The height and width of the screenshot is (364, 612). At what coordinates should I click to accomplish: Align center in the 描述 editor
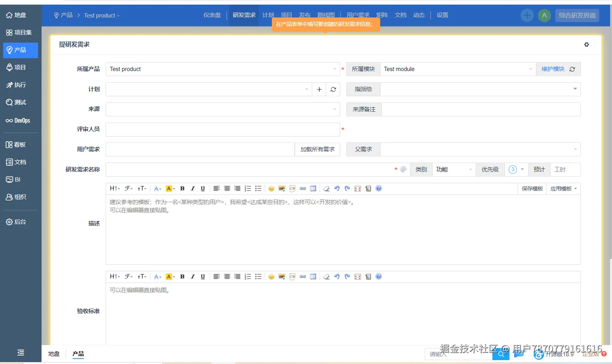227,189
